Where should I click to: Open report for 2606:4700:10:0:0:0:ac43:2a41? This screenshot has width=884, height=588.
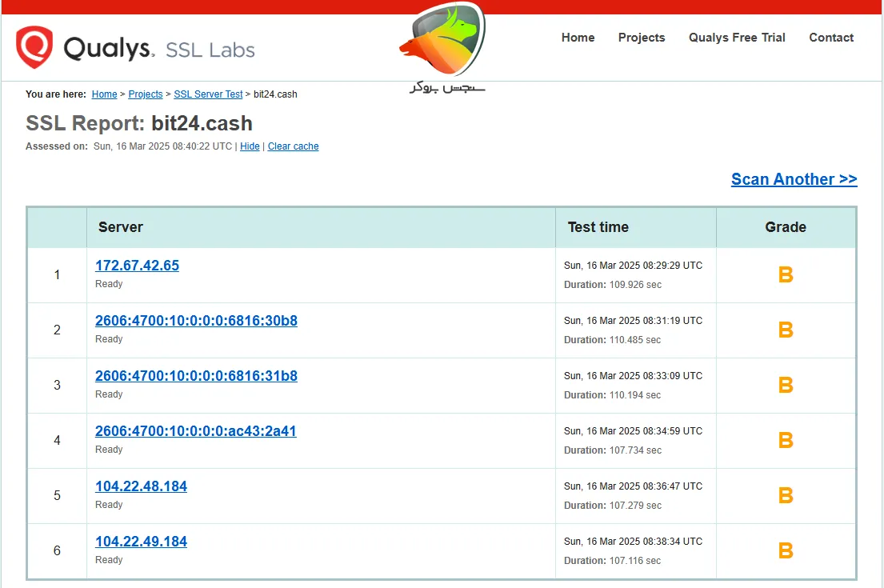click(196, 431)
